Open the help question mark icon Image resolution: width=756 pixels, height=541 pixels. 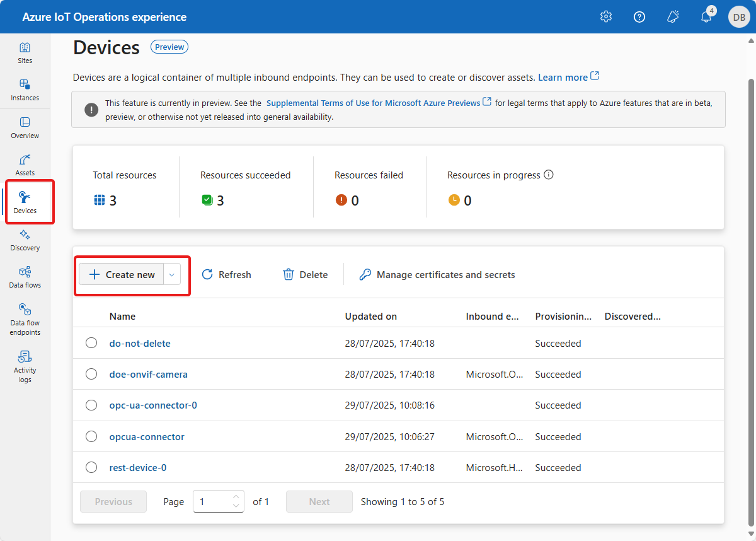(x=639, y=17)
